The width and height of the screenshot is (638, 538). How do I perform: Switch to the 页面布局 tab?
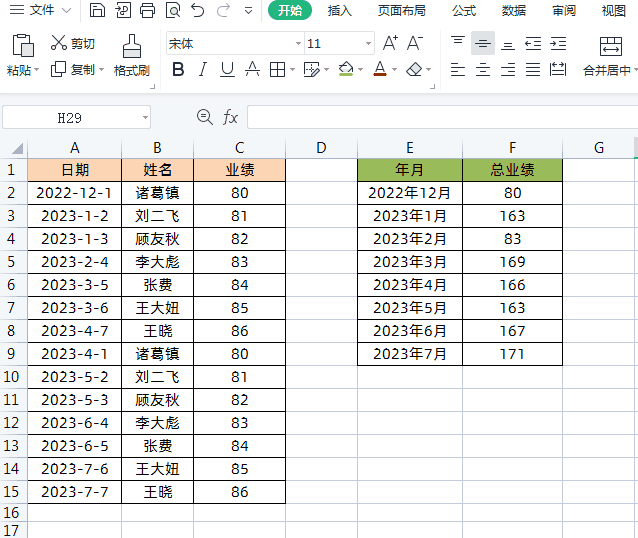(402, 10)
